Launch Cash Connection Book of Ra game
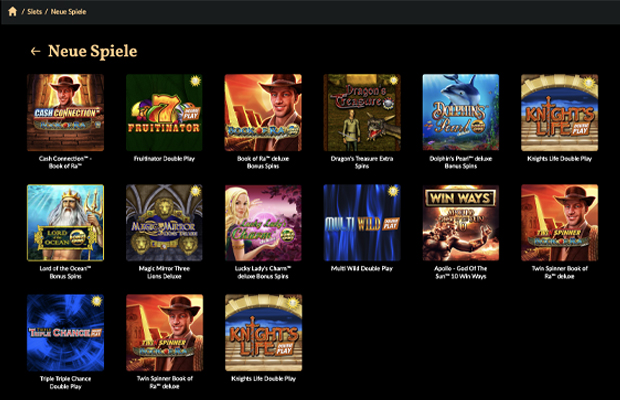Image resolution: width=620 pixels, height=400 pixels. pos(65,113)
